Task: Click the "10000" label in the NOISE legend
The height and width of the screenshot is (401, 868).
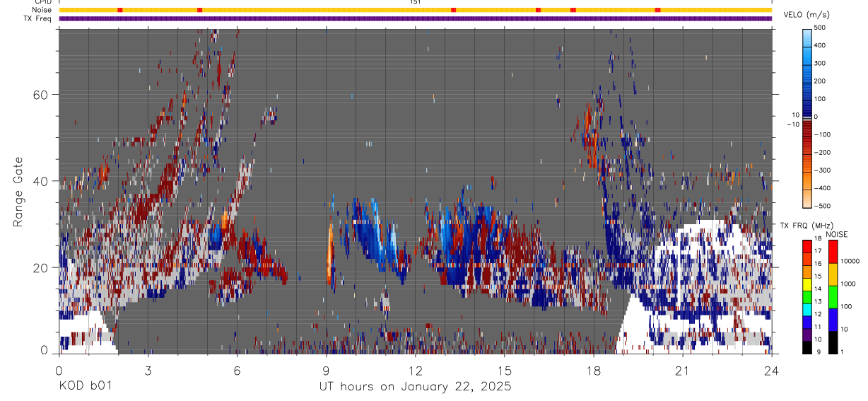Action: point(850,261)
